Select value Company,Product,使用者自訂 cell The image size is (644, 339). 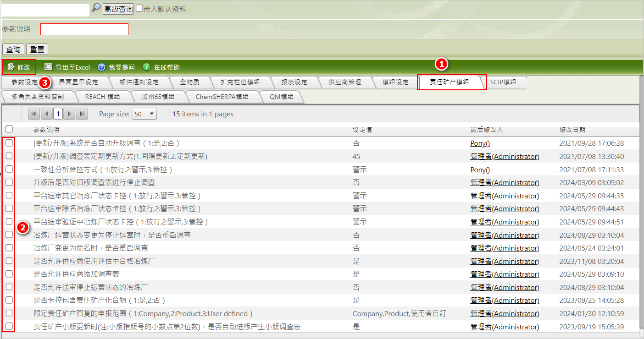click(399, 314)
